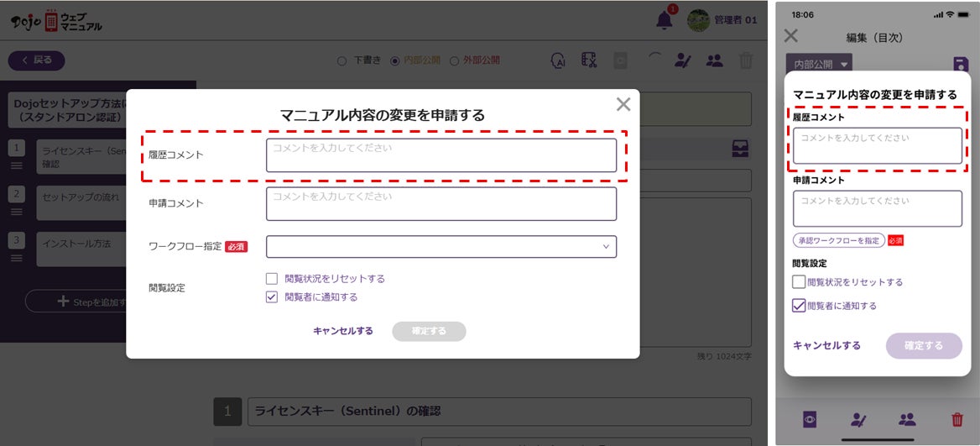Image resolution: width=980 pixels, height=446 pixels.
Task: Click the save floppy-disk icon in mobile view
Action: pyautogui.click(x=961, y=65)
